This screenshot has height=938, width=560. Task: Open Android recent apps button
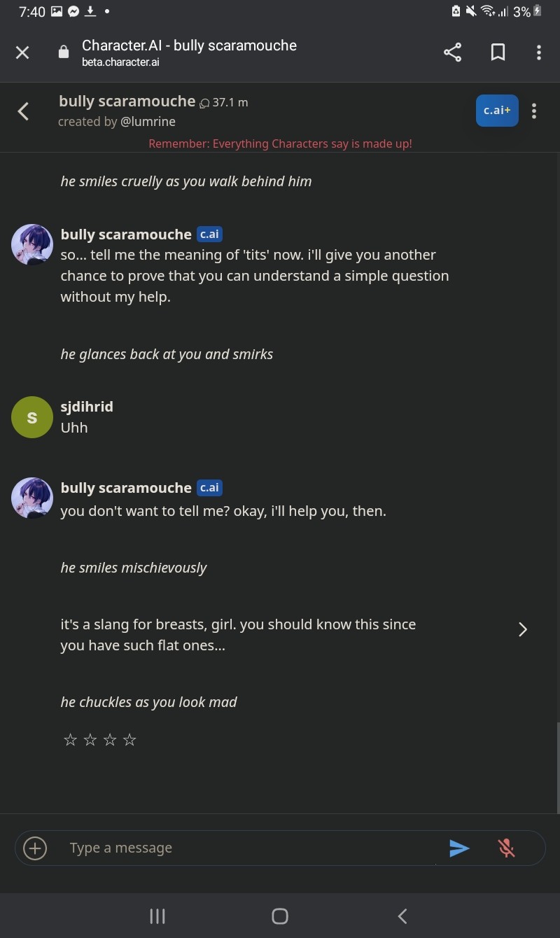[x=157, y=916]
